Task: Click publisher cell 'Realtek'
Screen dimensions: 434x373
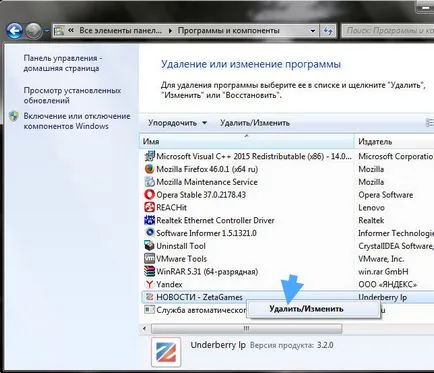Action: tap(371, 221)
